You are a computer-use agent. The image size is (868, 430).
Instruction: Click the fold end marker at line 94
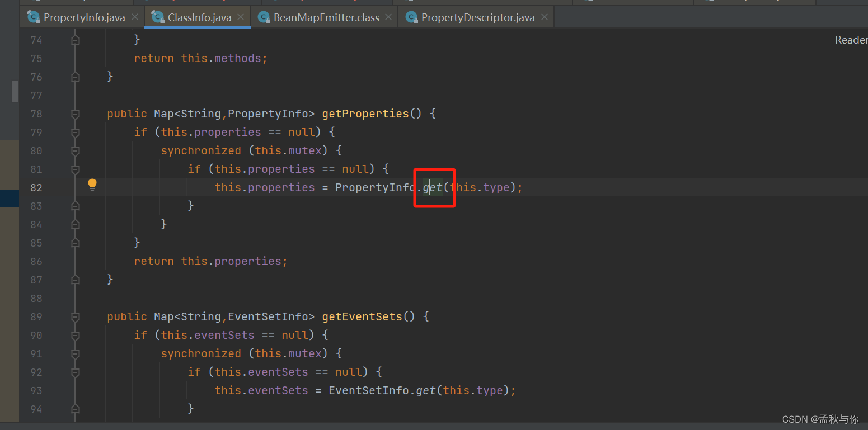coord(76,409)
